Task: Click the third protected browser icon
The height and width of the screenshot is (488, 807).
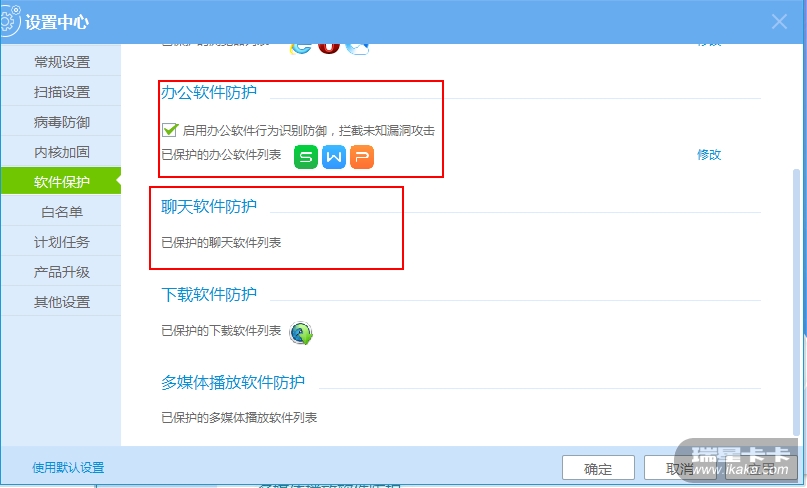Action: pos(357,49)
